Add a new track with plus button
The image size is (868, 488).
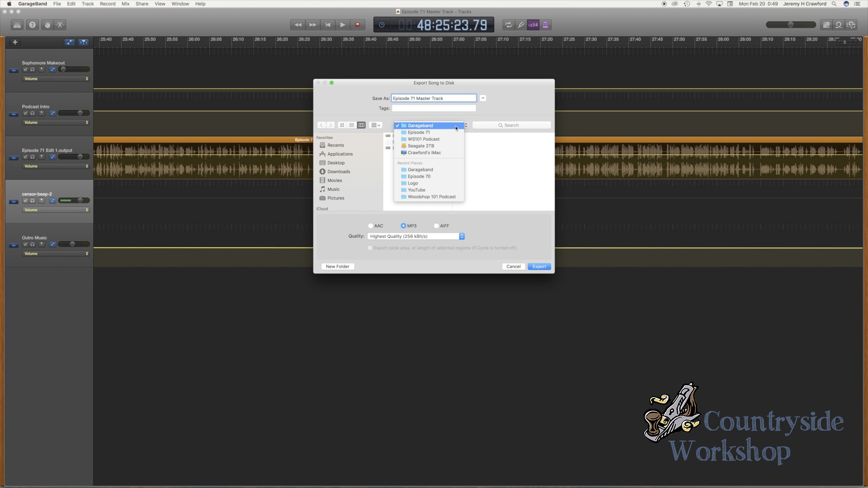coord(15,42)
